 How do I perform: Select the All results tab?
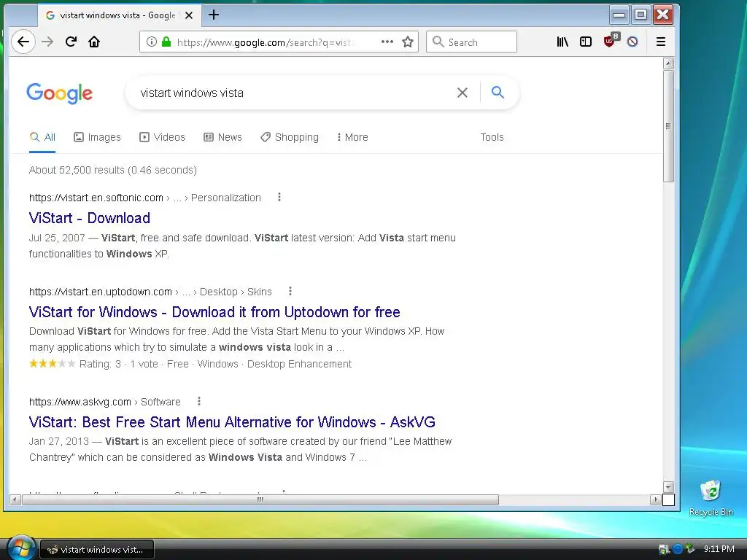42,137
